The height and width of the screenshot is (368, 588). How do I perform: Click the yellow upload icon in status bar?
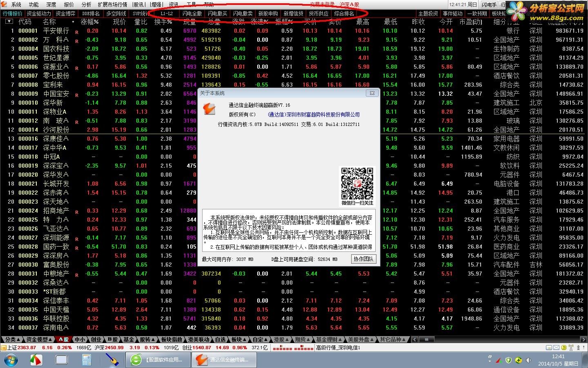(564, 348)
